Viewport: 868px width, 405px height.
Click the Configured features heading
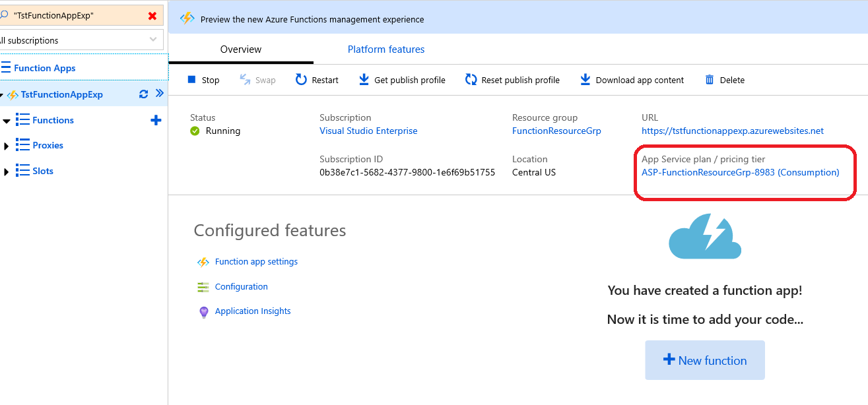[x=270, y=230]
